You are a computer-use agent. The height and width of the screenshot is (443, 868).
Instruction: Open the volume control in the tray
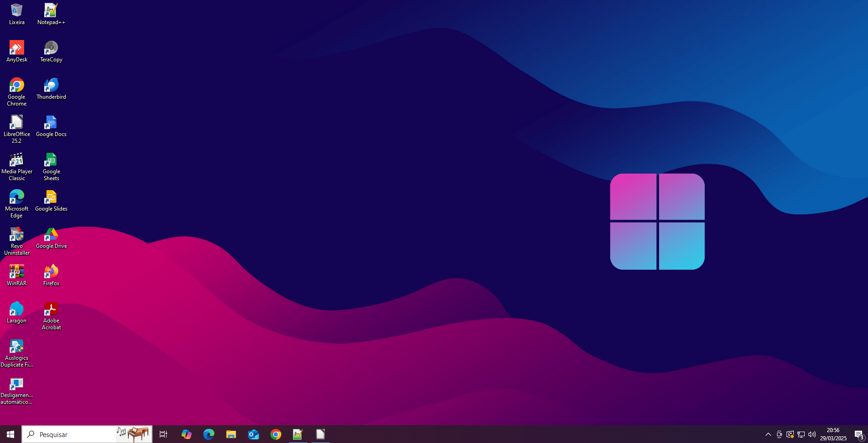point(812,434)
